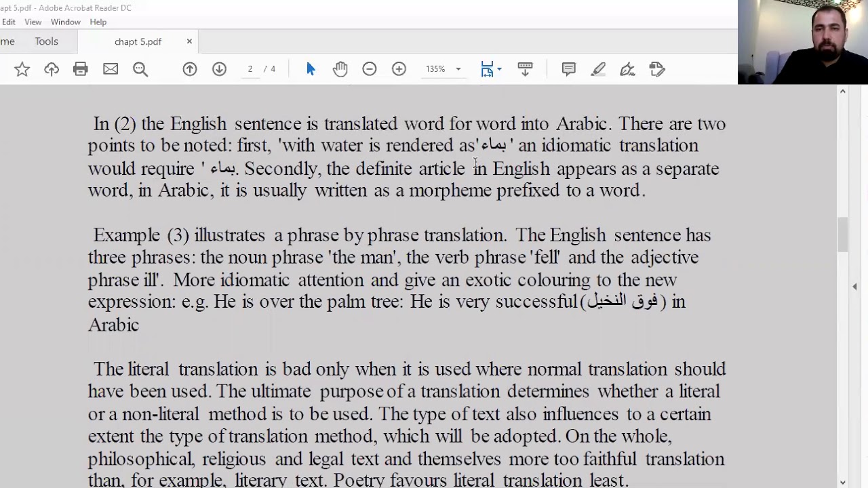
Task: Click "The literal translation" paragraph start
Action: (176, 369)
